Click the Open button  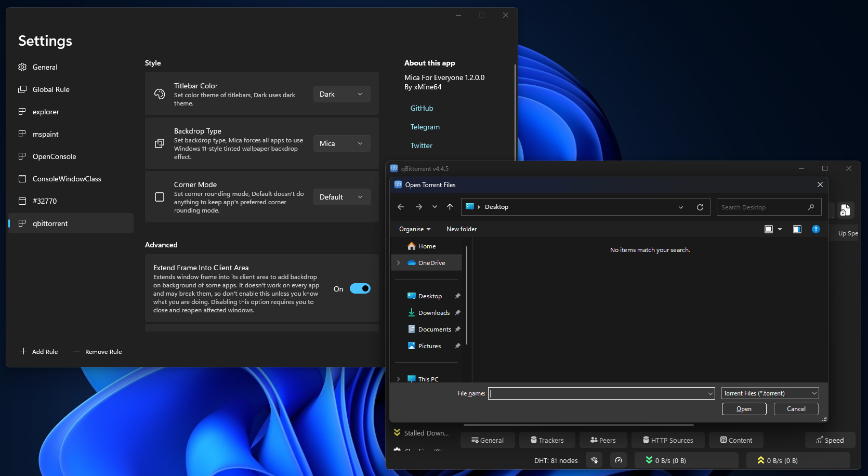744,409
